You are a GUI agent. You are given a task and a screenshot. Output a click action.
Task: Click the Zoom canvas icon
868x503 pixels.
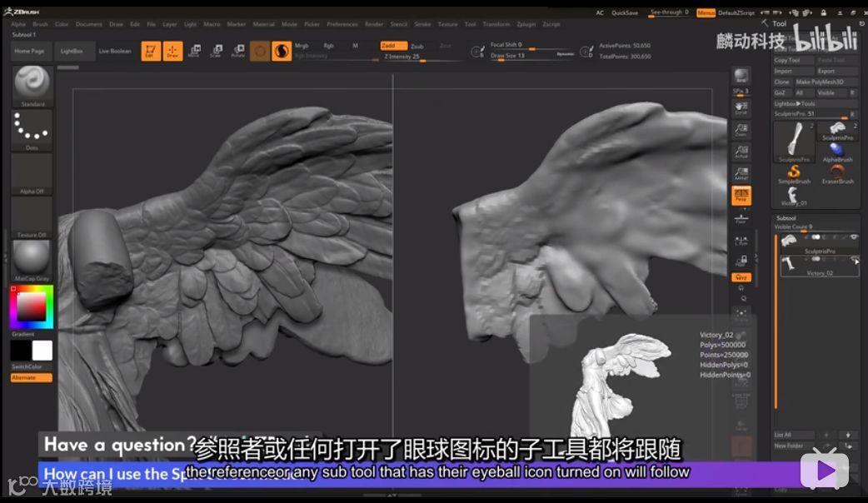741,130
